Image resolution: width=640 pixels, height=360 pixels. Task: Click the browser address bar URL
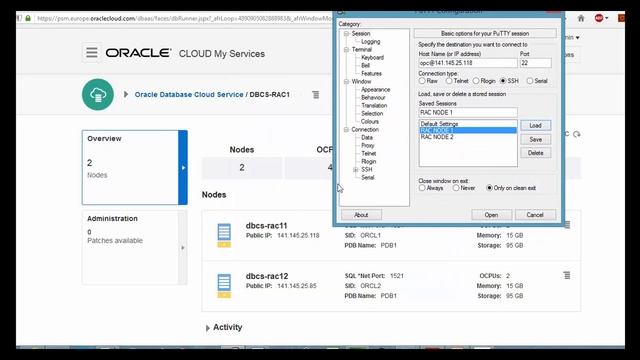(184, 18)
